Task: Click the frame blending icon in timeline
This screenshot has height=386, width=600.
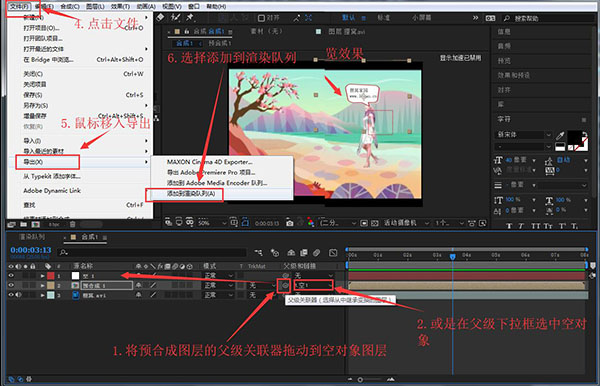Action: (x=304, y=252)
